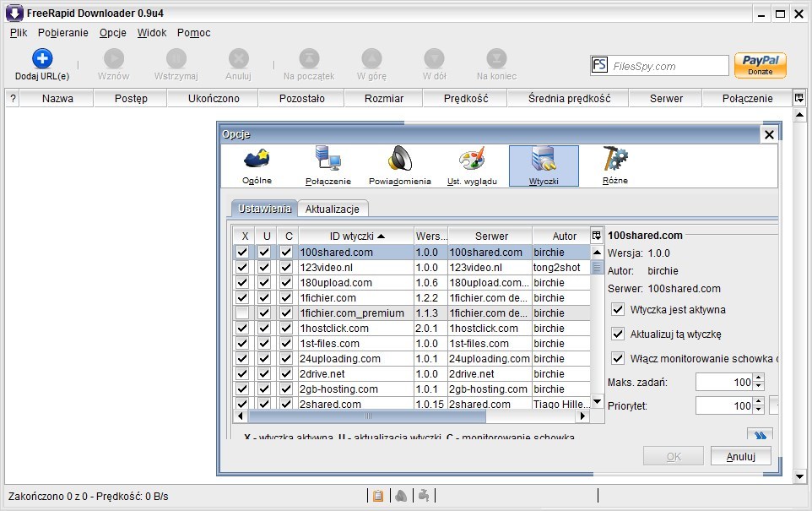
Task: Click the bell icon in status bar
Action: (401, 496)
